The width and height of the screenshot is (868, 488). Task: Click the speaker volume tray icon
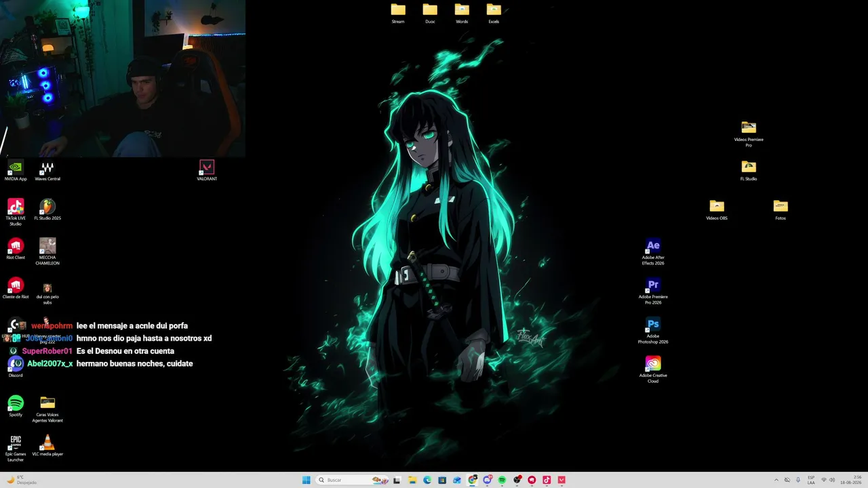[x=832, y=480]
